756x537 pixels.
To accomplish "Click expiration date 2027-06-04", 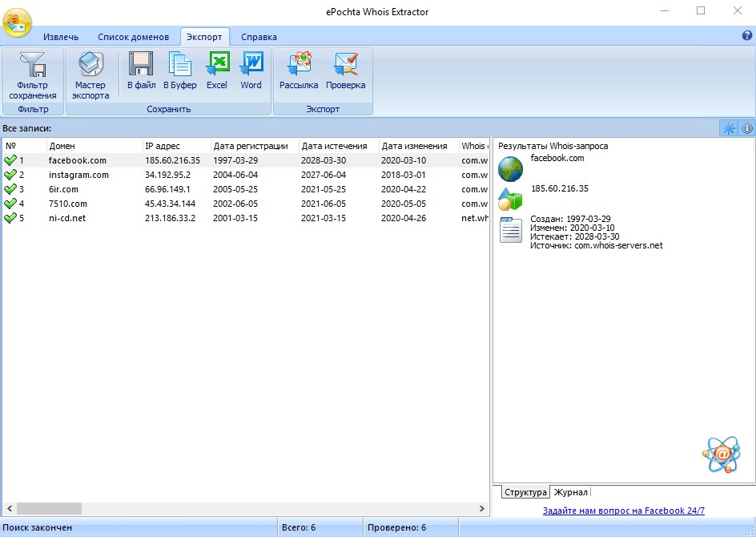I will [x=324, y=175].
